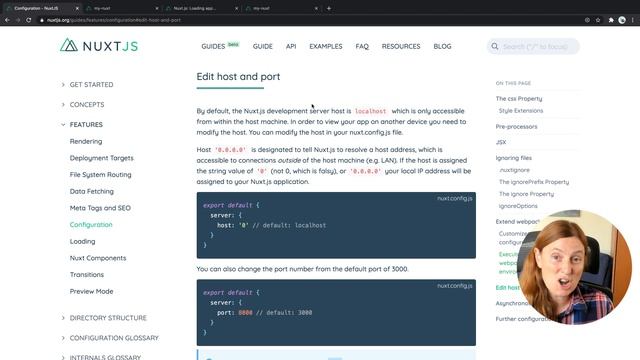640x360 pixels.
Task: Open the API nav item
Action: pos(291,47)
